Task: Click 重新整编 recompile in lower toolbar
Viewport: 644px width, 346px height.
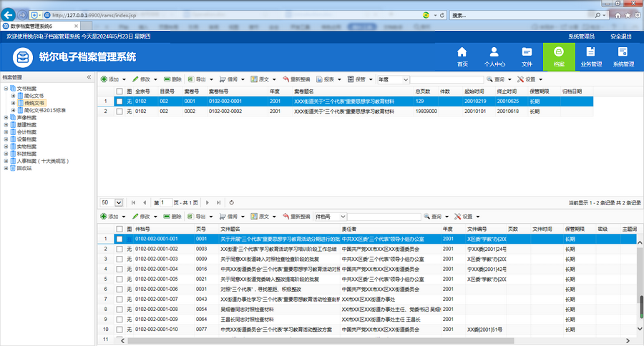Action: 296,217
